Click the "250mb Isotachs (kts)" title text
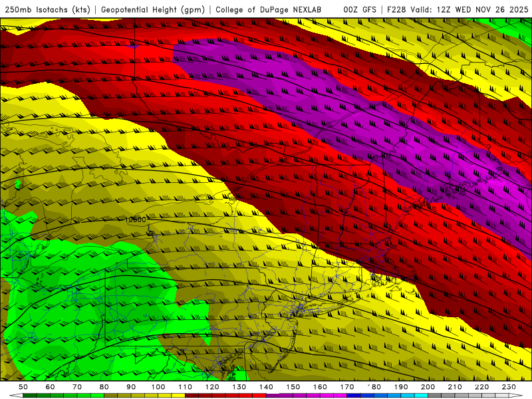The image size is (532, 399). coord(47,9)
